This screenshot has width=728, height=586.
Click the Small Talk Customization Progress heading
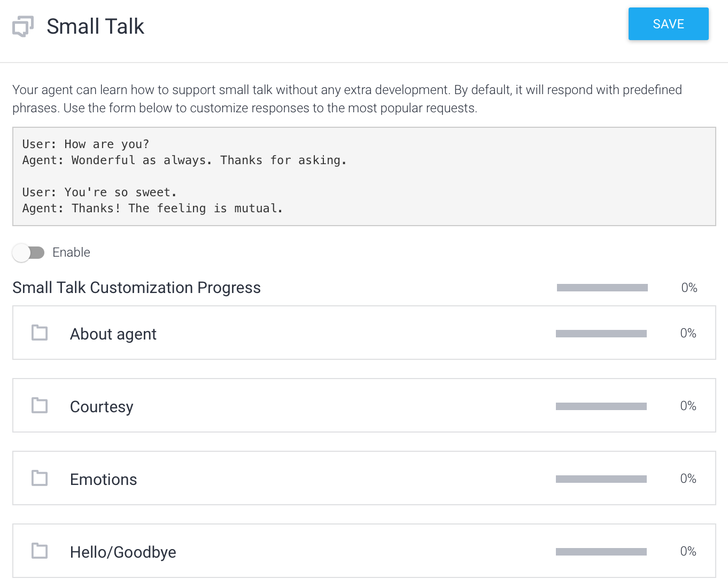(136, 288)
